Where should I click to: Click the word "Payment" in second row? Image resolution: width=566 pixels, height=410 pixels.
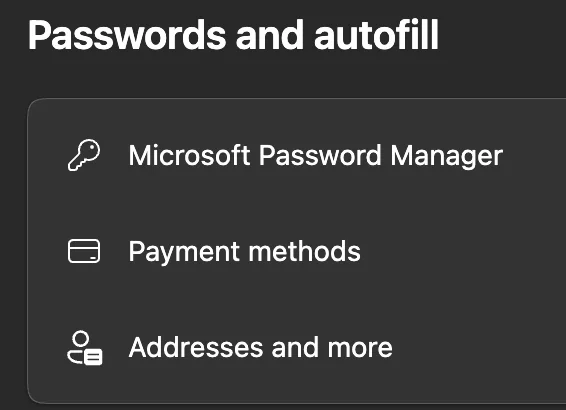184,253
